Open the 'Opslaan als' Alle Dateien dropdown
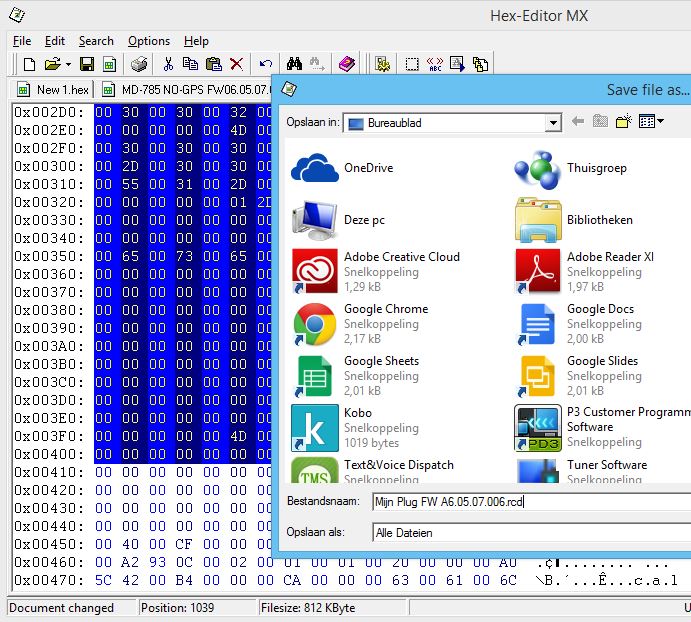This screenshot has height=622, width=691. pyautogui.click(x=531, y=533)
